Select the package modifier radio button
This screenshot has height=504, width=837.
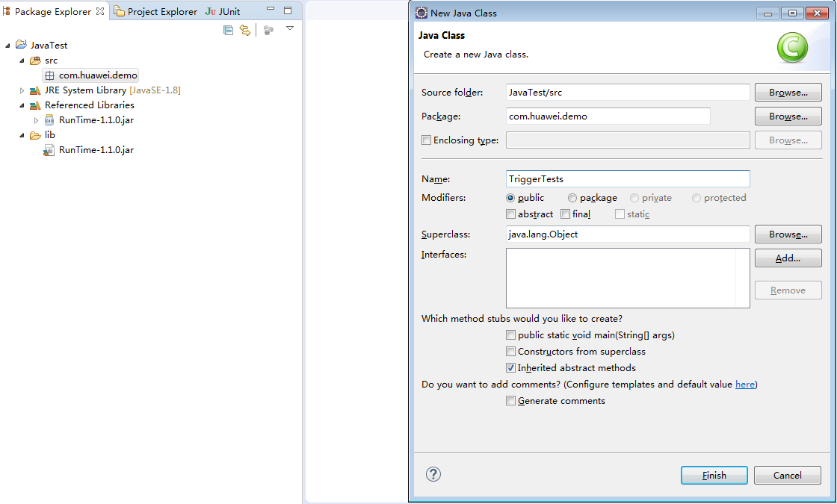click(x=572, y=198)
